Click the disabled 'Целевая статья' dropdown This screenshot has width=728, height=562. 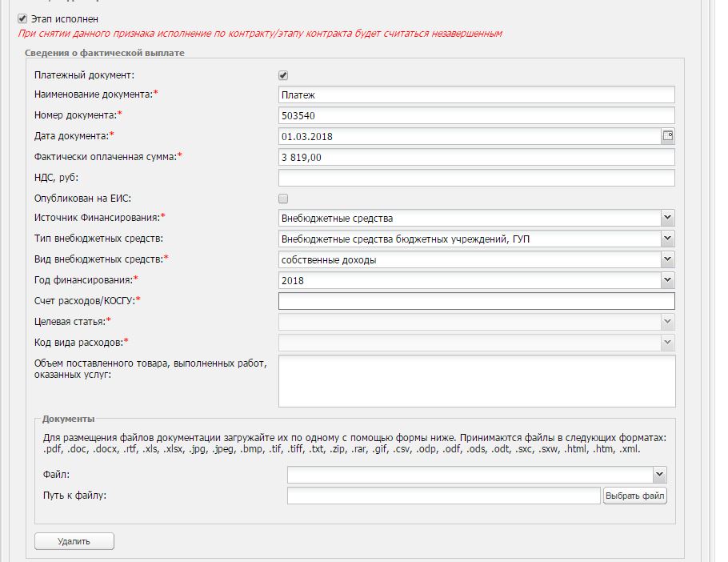coord(476,322)
